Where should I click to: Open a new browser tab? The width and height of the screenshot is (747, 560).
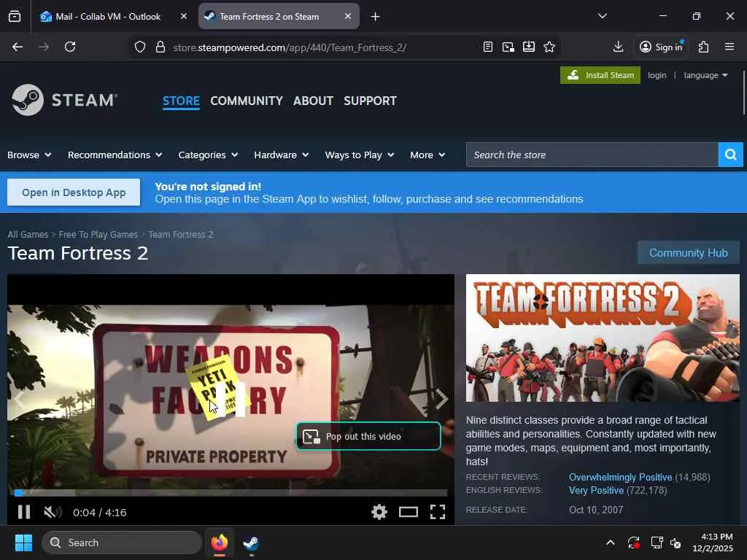click(376, 17)
